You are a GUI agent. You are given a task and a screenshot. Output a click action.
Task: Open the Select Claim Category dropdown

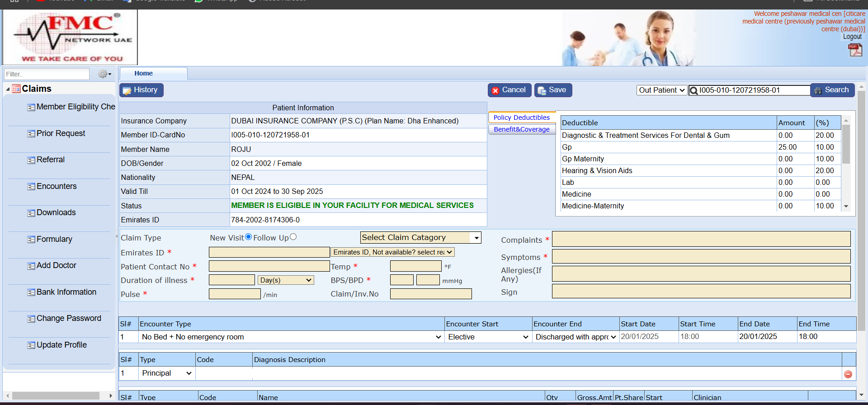coord(420,238)
